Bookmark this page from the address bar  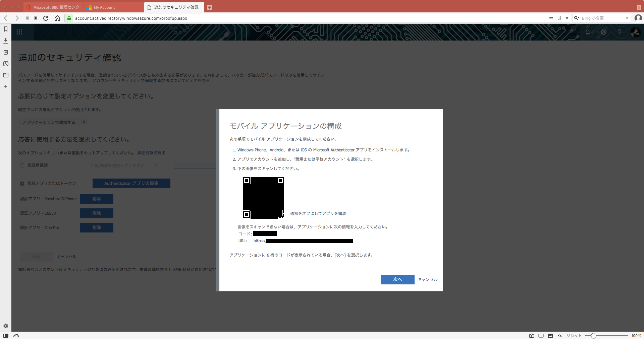pyautogui.click(x=559, y=18)
